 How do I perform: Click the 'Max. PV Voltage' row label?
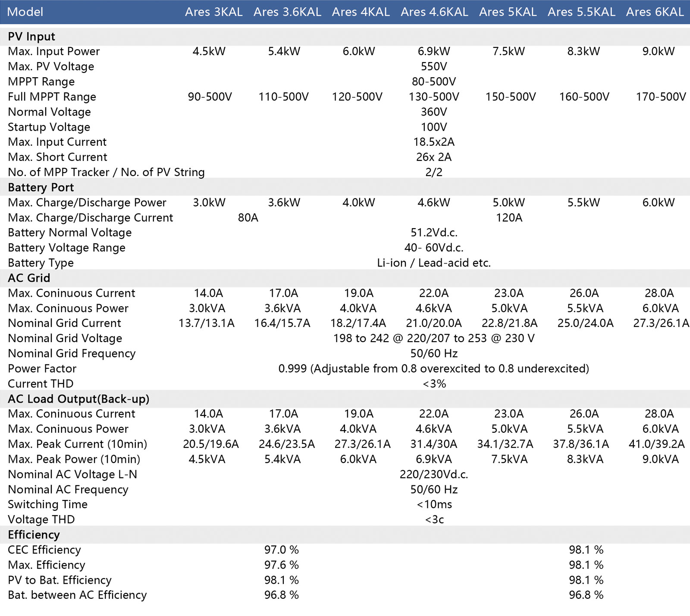click(50, 66)
